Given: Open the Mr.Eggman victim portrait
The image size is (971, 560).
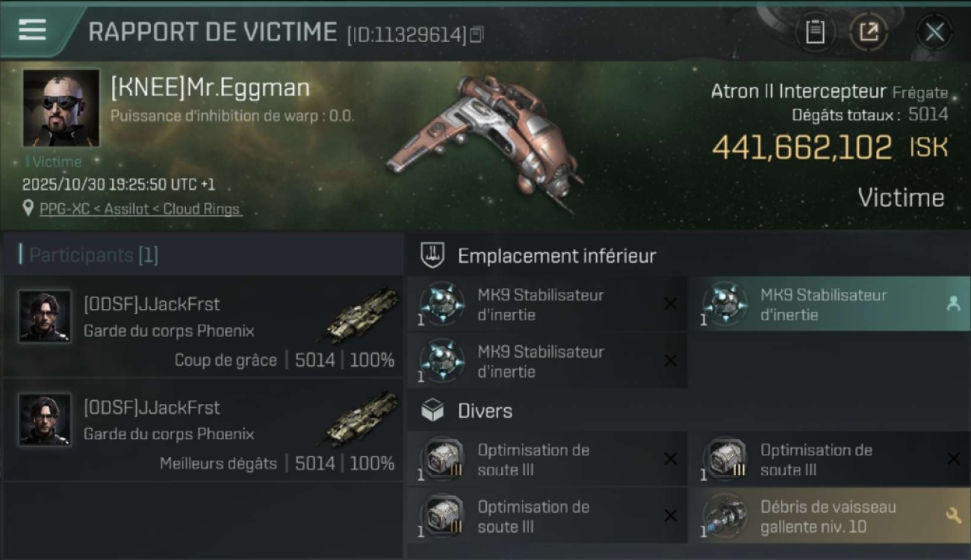Looking at the screenshot, I should pyautogui.click(x=61, y=108).
